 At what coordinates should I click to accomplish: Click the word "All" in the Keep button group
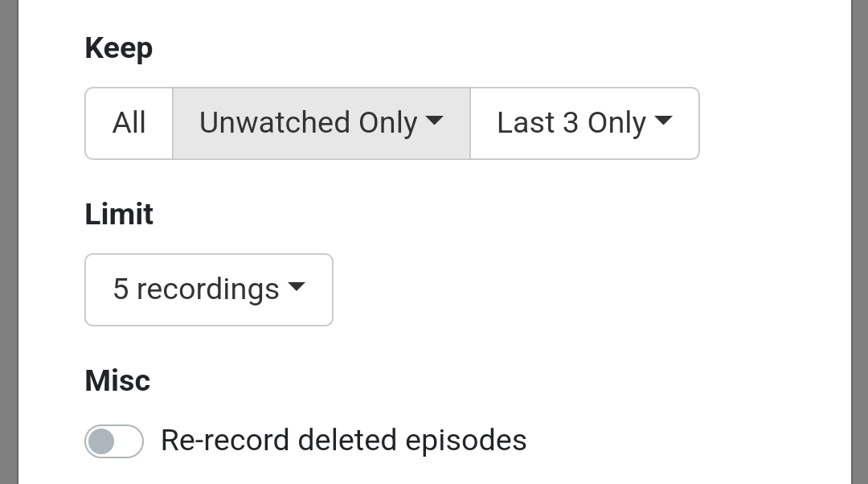pyautogui.click(x=129, y=123)
